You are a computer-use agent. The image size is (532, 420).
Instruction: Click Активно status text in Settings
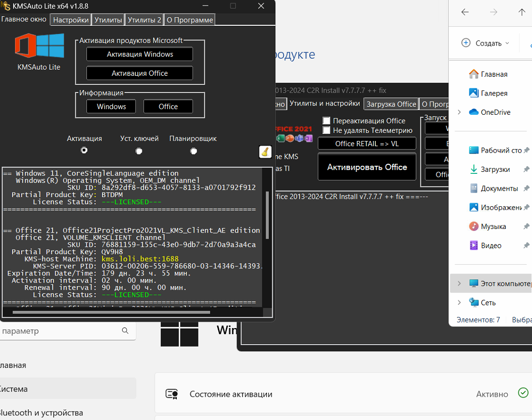click(x=492, y=394)
